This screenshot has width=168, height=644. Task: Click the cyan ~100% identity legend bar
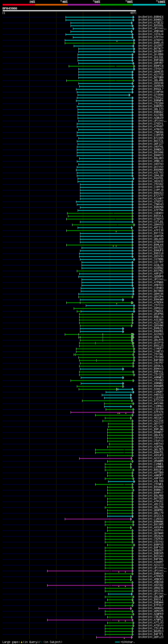pyautogui.click(x=149, y=5)
